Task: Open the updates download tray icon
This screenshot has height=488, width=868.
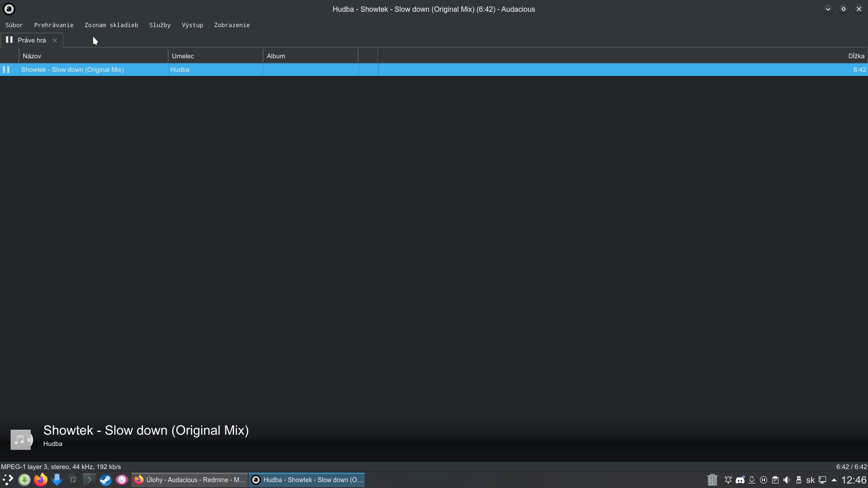Action: [752, 480]
